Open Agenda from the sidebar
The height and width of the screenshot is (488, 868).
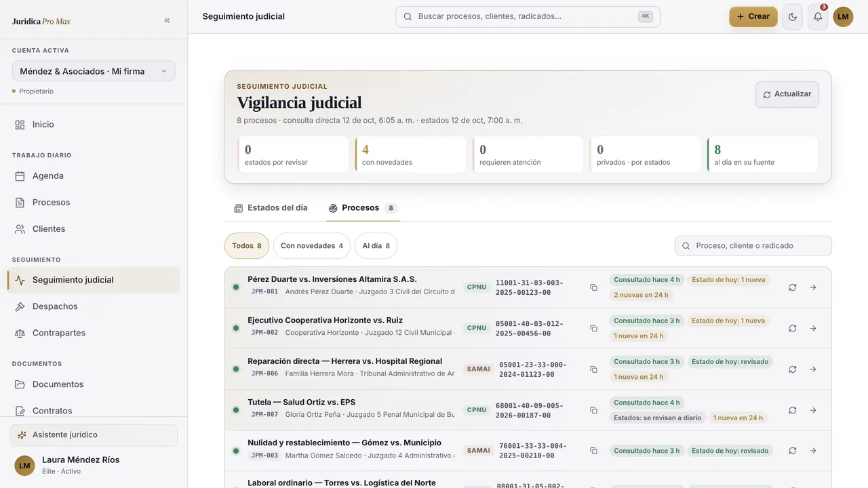pyautogui.click(x=94, y=176)
